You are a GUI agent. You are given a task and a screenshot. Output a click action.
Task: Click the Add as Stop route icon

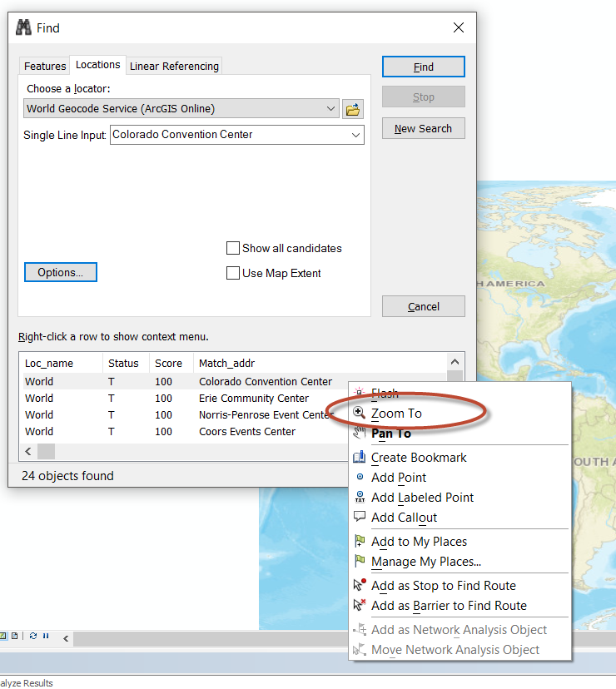pos(360,585)
